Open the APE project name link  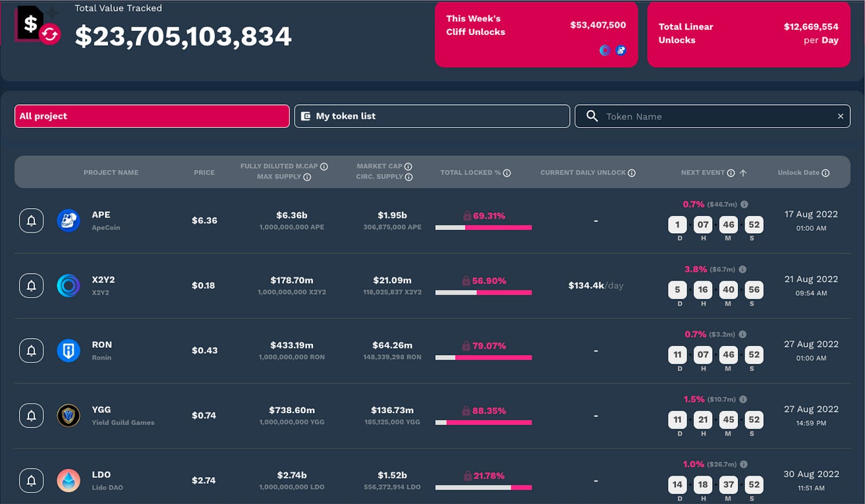point(101,215)
